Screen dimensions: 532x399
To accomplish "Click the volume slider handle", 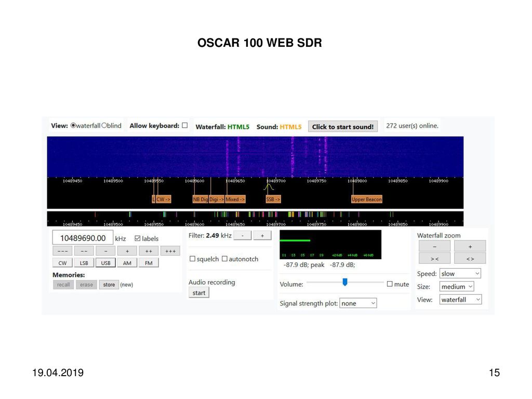I will [x=345, y=282].
